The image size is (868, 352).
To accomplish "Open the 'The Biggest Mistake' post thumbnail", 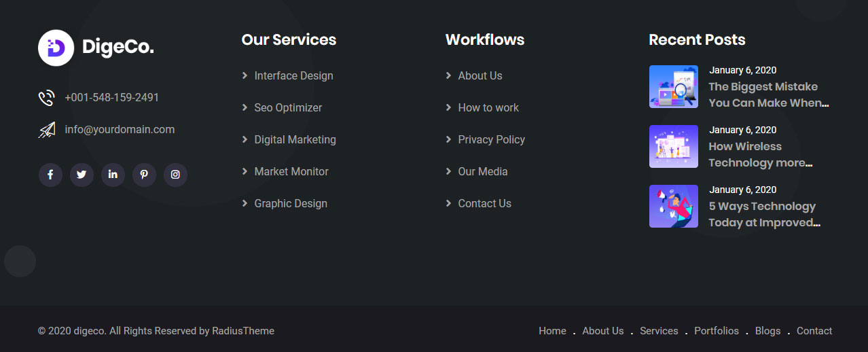I will tap(673, 86).
